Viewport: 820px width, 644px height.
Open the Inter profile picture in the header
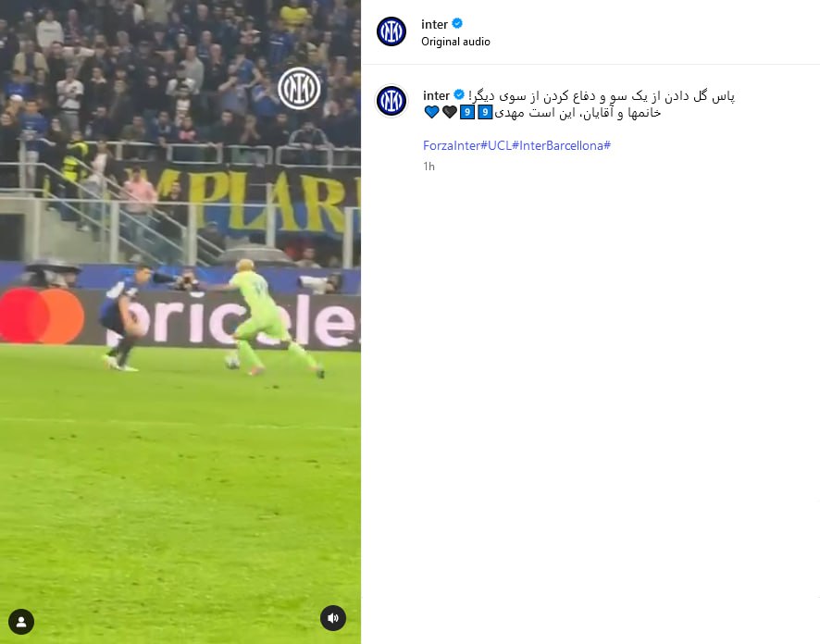[x=391, y=31]
